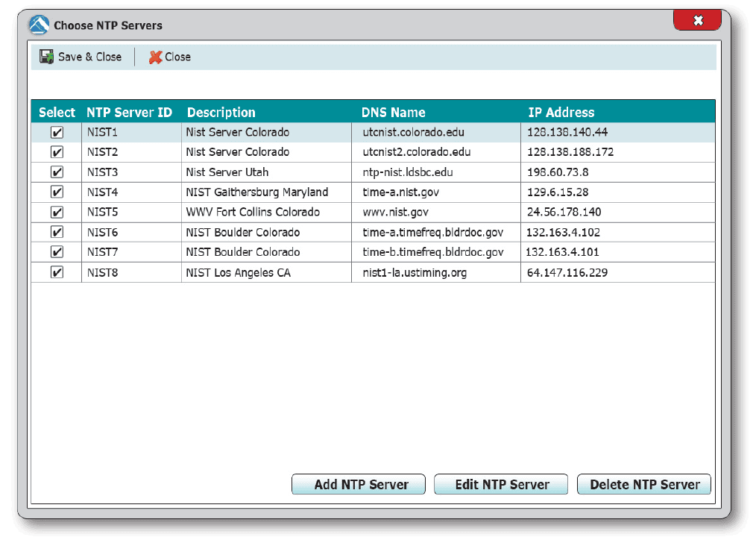
Task: Select the NIST8 server ID cell
Action: [102, 272]
